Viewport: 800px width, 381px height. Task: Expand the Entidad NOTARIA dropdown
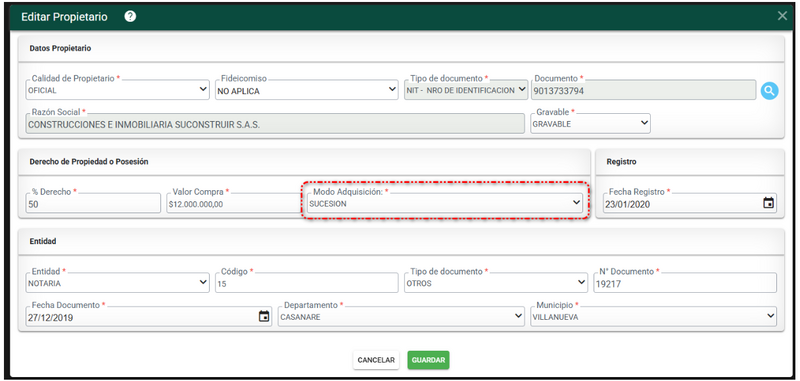click(117, 283)
